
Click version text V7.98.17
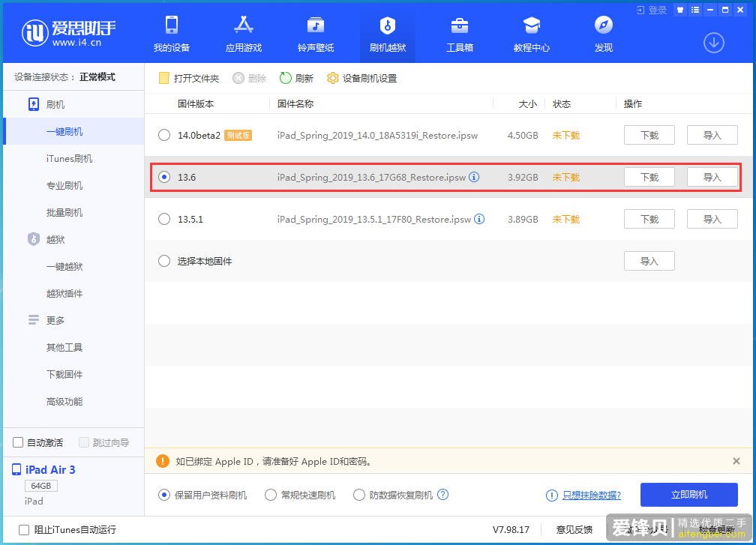(511, 529)
